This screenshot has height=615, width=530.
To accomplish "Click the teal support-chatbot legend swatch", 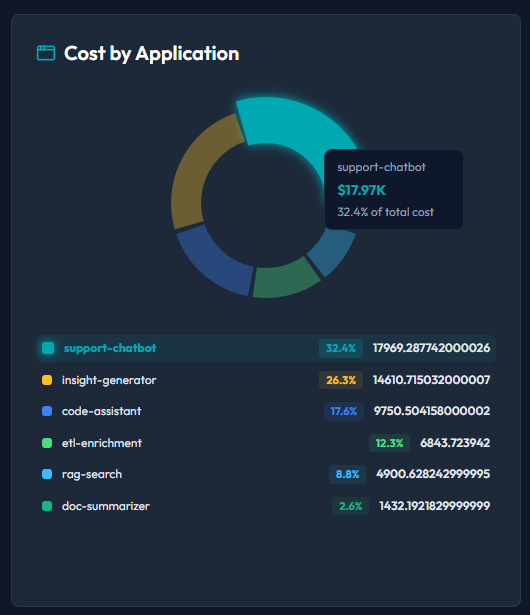I will 48,348.
